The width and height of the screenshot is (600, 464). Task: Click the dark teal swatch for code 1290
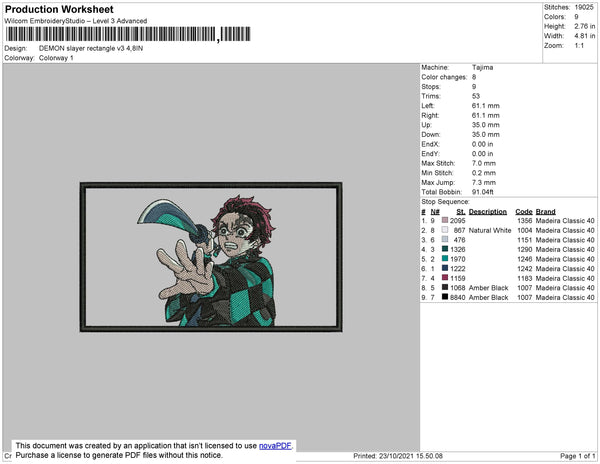445,249
